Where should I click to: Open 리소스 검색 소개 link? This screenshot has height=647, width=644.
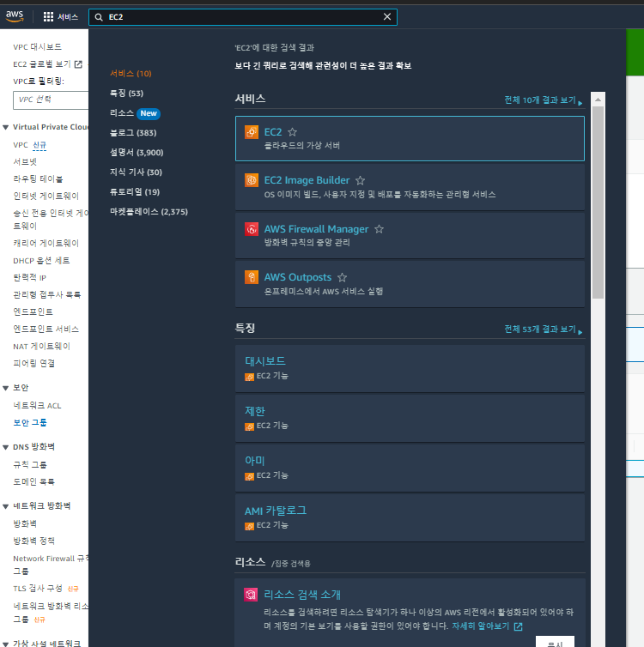(x=302, y=595)
